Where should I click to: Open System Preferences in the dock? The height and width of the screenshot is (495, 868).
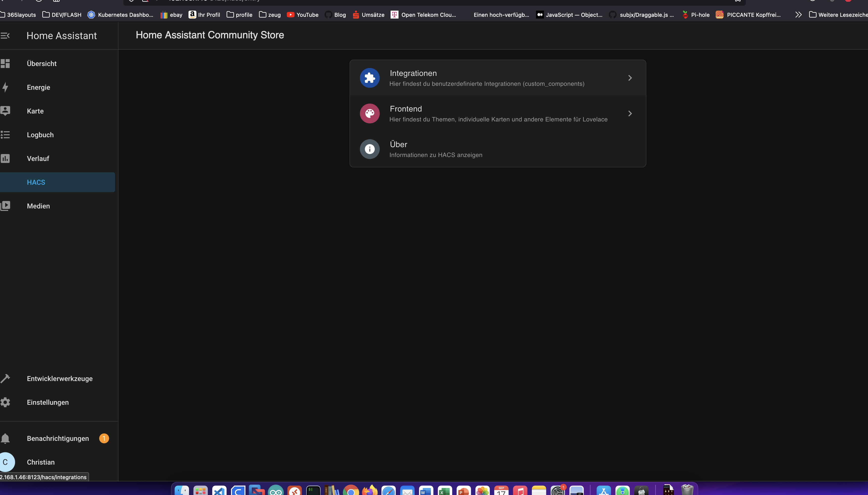(x=558, y=490)
